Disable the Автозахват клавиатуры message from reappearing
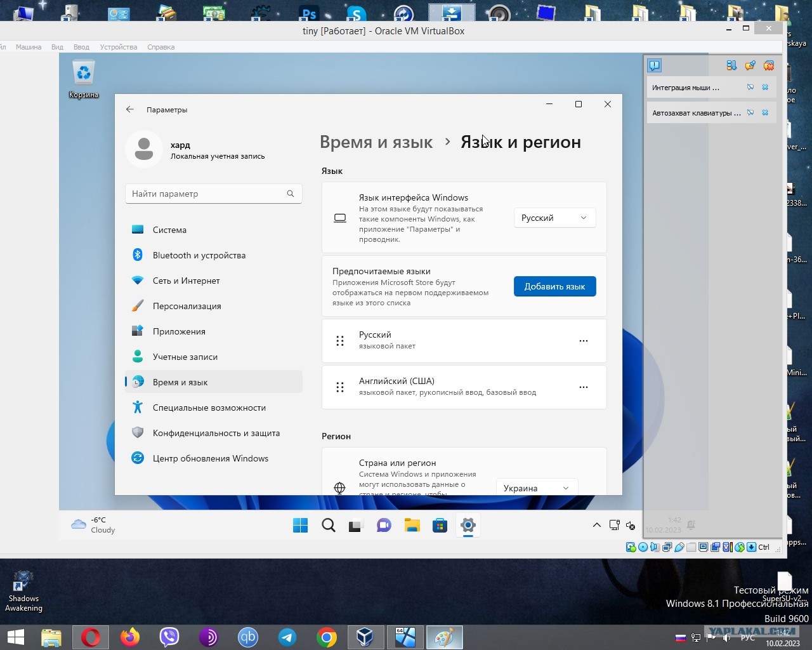Image resolution: width=812 pixels, height=650 pixels. [750, 113]
